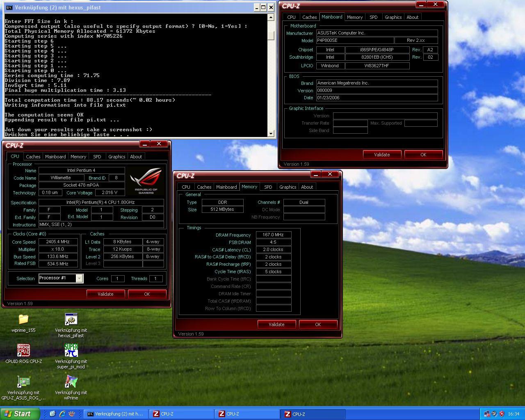This screenshot has height=420, width=525.
Task: Click the Core Speed 2405.4 MHz field
Action: click(58, 242)
